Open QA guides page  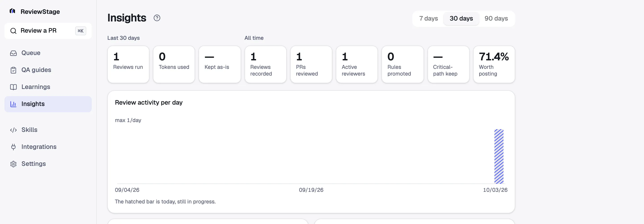[48, 70]
